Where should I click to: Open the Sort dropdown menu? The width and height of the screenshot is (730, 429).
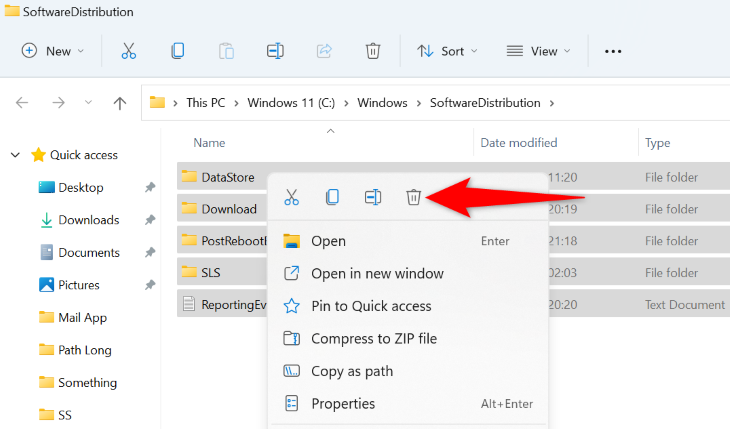447,51
